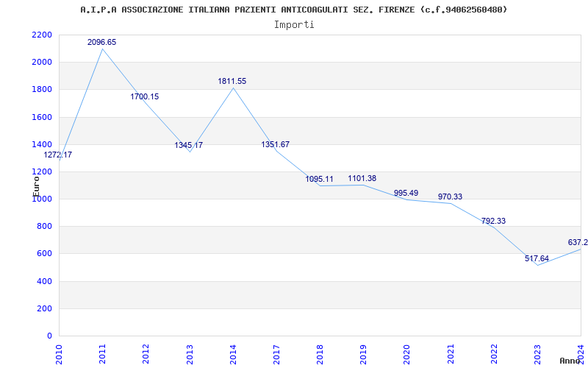Select the 2017 x-axis tick label
Screen dimensions: 588x368
click(x=276, y=351)
